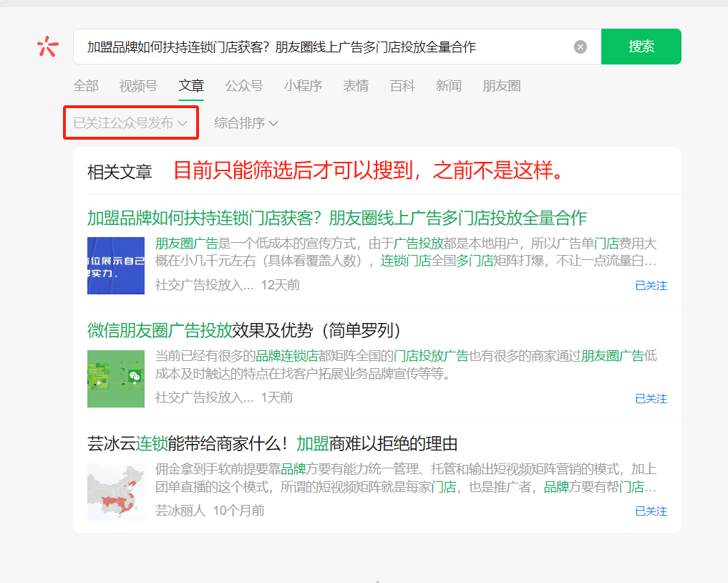Click the WeChat Search logo icon
This screenshot has height=583, width=728.
[x=48, y=47]
